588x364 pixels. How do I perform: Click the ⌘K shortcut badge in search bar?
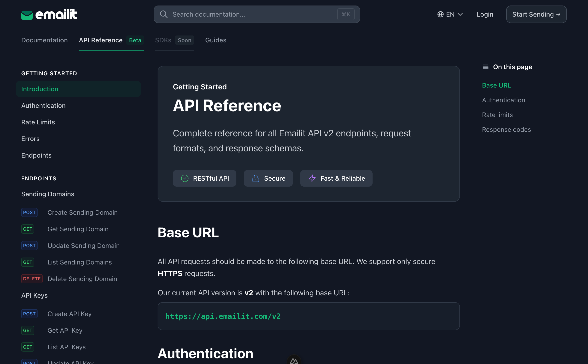click(346, 14)
